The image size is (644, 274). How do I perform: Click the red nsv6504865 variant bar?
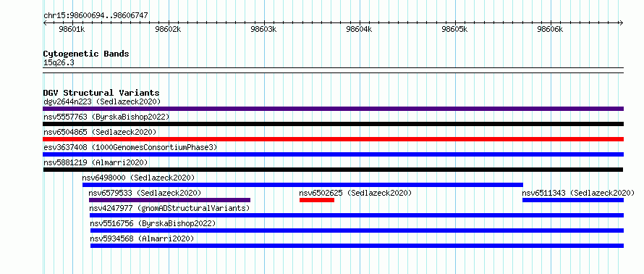tap(333, 139)
